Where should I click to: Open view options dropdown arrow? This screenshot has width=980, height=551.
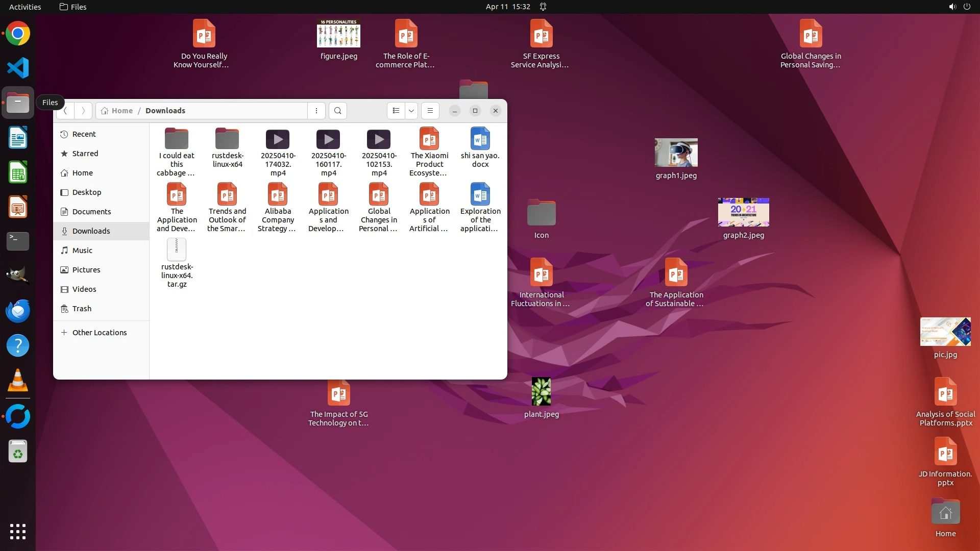click(x=411, y=111)
